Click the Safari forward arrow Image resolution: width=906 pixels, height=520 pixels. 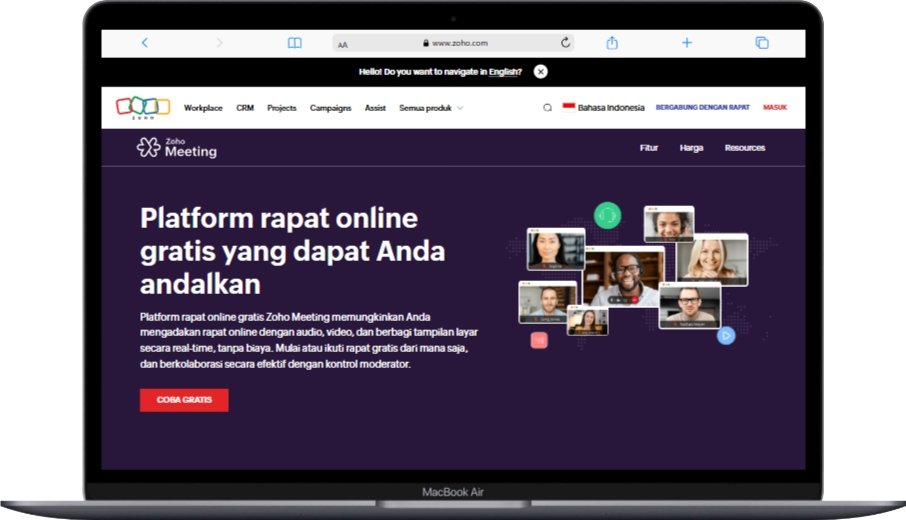coord(220,43)
